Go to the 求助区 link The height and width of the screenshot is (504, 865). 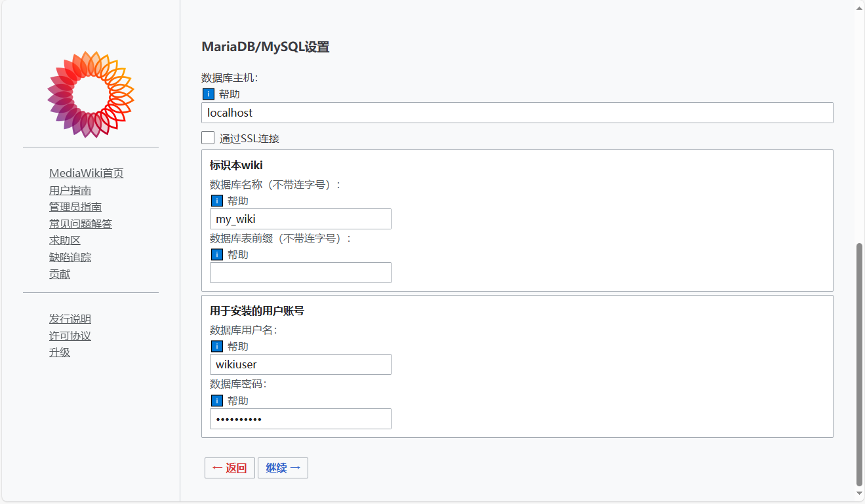coord(65,241)
